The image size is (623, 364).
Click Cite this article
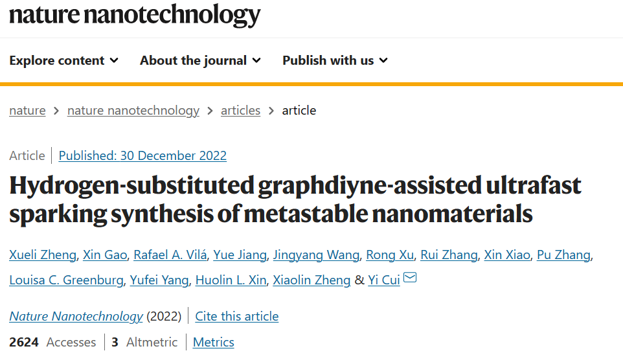tap(237, 317)
